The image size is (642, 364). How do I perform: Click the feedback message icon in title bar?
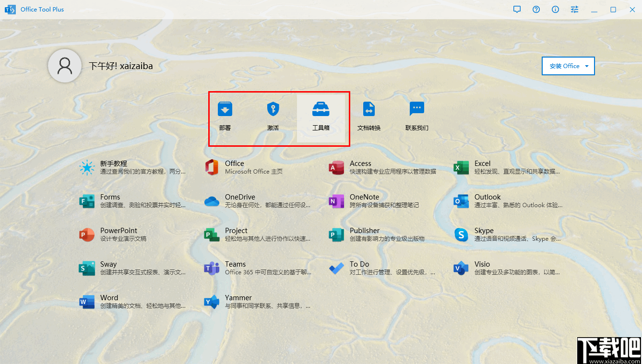(x=517, y=9)
